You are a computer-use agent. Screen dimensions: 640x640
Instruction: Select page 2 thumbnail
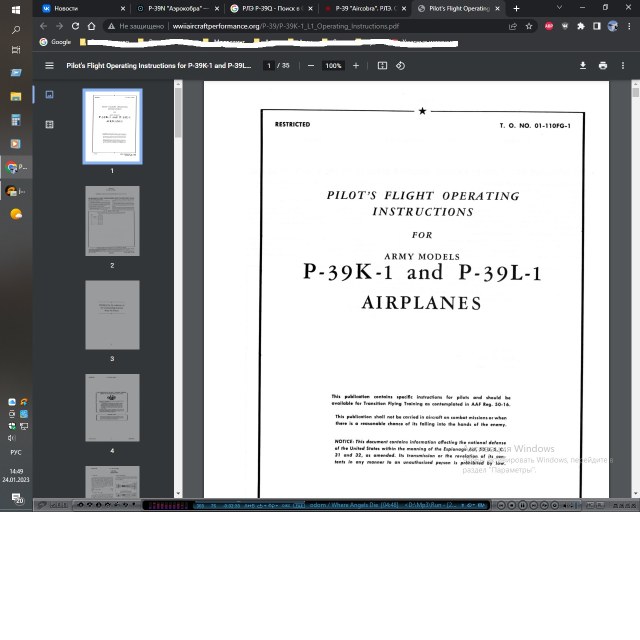tap(112, 221)
